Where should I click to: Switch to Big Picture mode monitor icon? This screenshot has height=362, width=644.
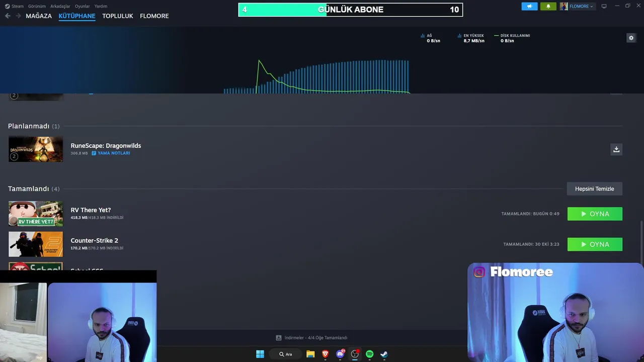(604, 6)
